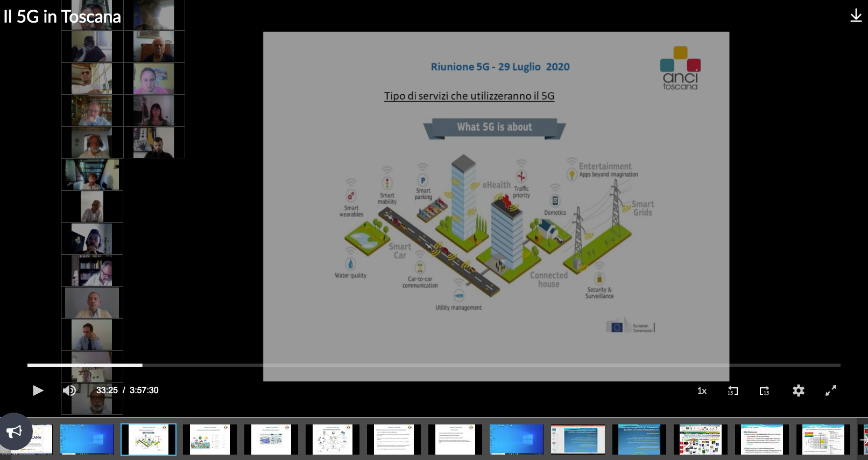Select the text-only slide before second desktop thumbnail
The height and width of the screenshot is (460, 868).
click(455, 440)
